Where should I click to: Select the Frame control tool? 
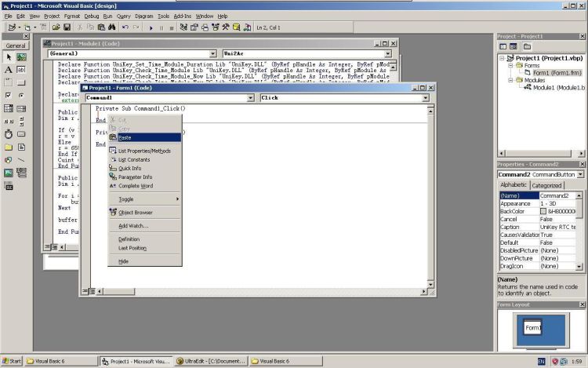(x=9, y=82)
